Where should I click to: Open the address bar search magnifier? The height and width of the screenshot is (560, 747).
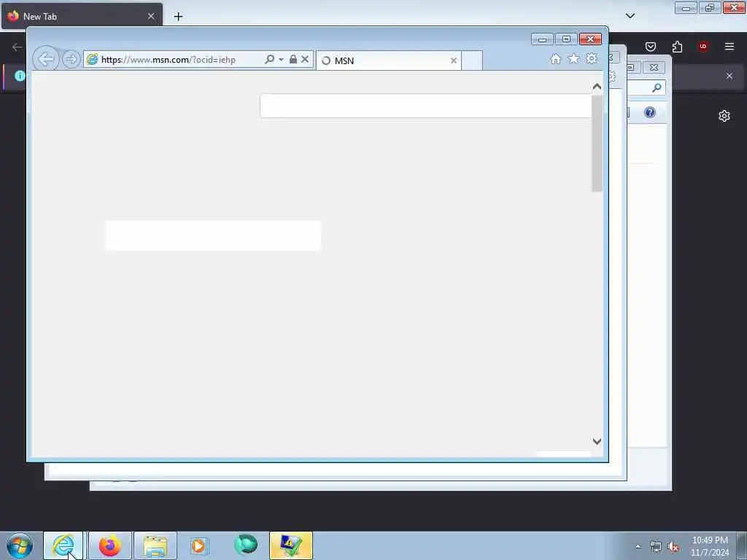click(270, 59)
